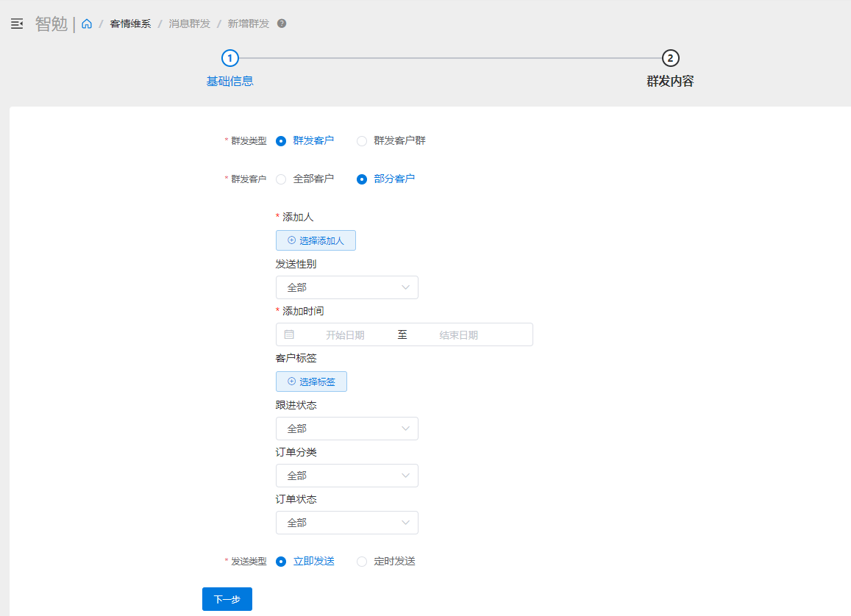Collapse the sidebar with the hamburger icon
The width and height of the screenshot is (851, 616).
17,24
